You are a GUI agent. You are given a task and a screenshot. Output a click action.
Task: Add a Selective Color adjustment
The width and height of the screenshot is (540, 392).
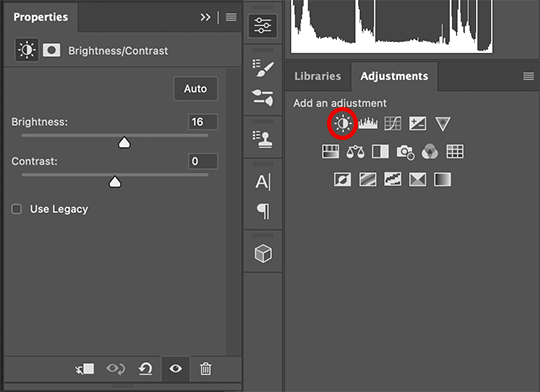click(x=417, y=179)
